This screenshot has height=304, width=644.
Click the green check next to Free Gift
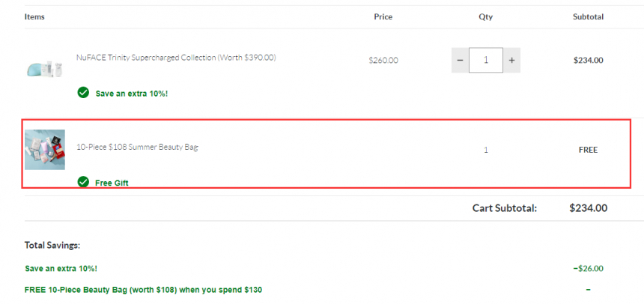[x=83, y=182]
